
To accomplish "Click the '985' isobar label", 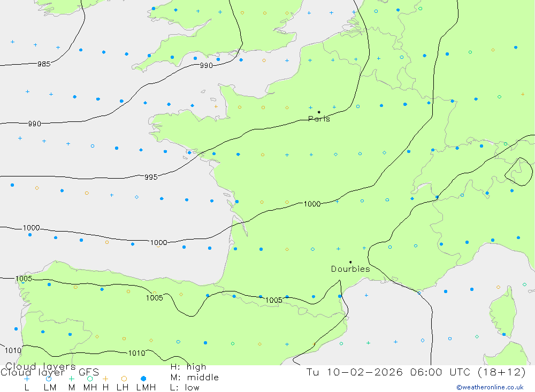I will pos(44,64).
